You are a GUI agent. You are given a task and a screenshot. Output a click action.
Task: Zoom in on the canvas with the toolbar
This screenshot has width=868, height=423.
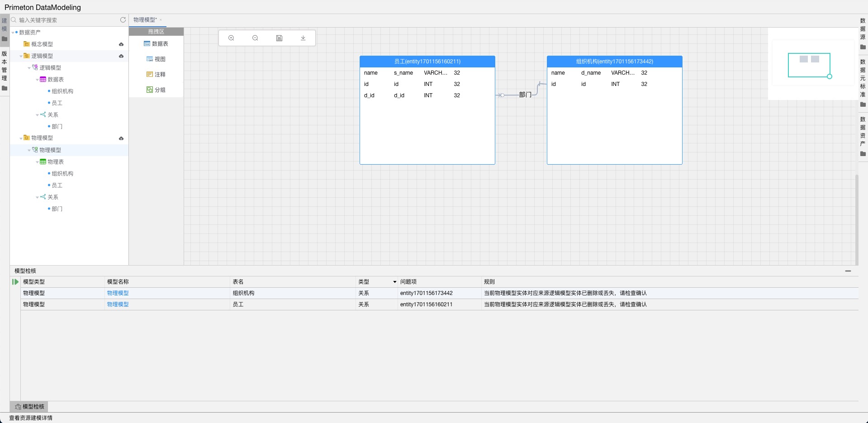tap(231, 38)
